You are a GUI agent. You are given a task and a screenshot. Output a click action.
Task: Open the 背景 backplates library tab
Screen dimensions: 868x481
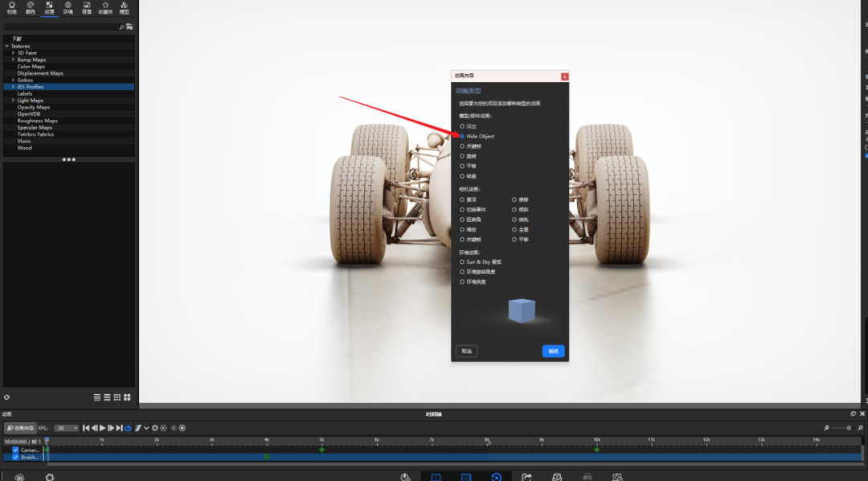click(x=87, y=8)
